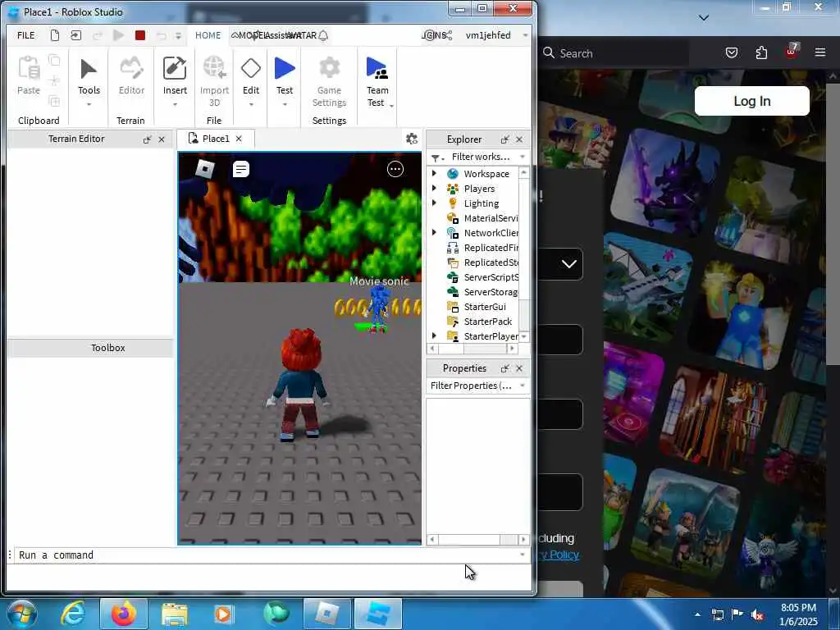
Task: Open the Roblox menu icon in the game viewport
Action: tap(204, 169)
